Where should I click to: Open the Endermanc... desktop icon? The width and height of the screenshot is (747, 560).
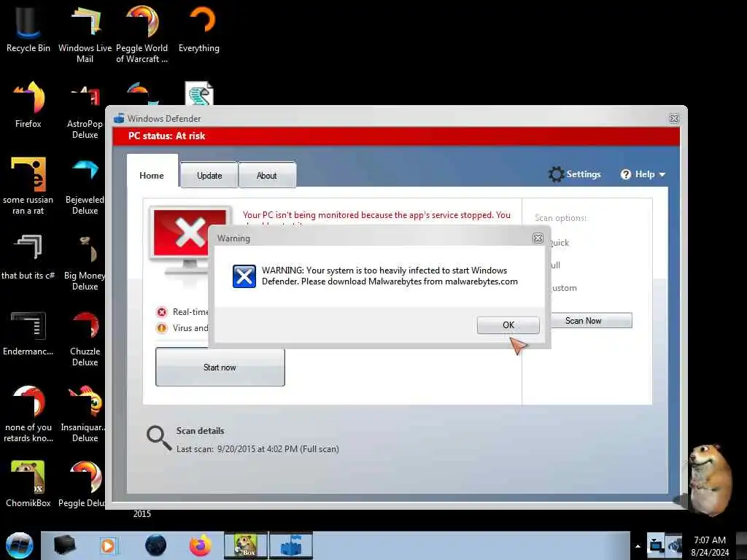pyautogui.click(x=28, y=332)
